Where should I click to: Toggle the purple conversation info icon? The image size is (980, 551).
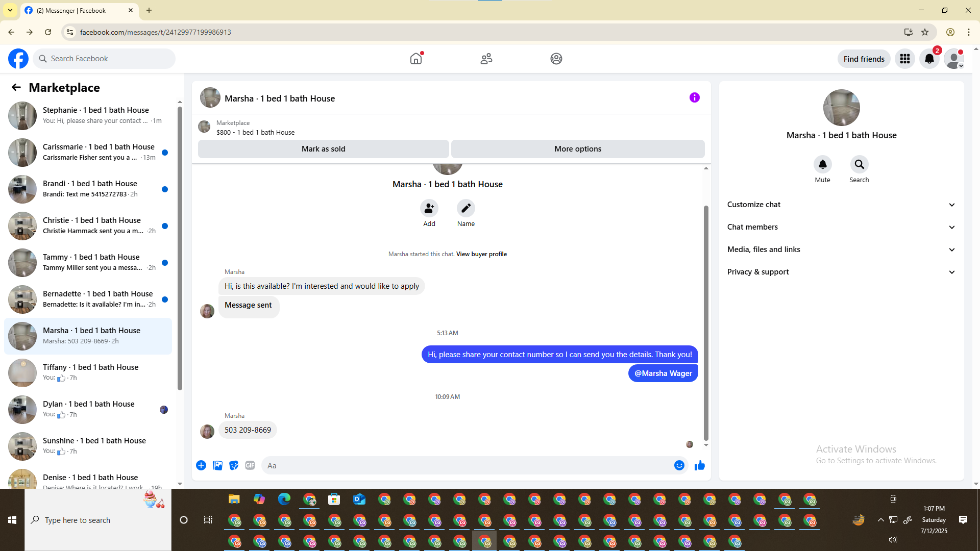click(x=694, y=97)
